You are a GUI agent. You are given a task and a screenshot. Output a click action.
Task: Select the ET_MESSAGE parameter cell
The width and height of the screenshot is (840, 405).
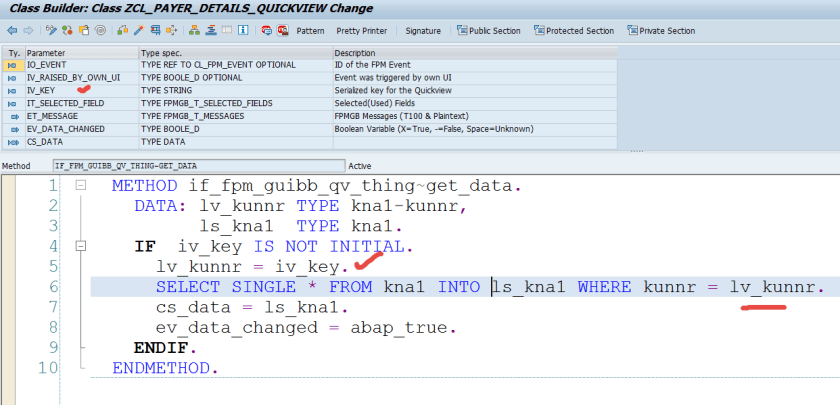[81, 116]
